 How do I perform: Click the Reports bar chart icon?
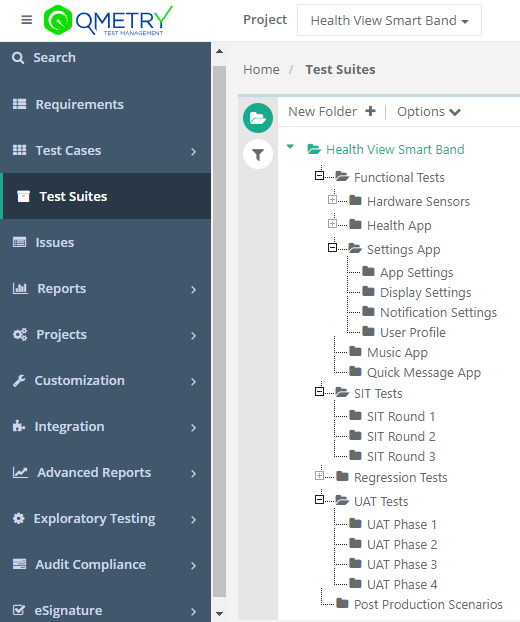click(20, 288)
